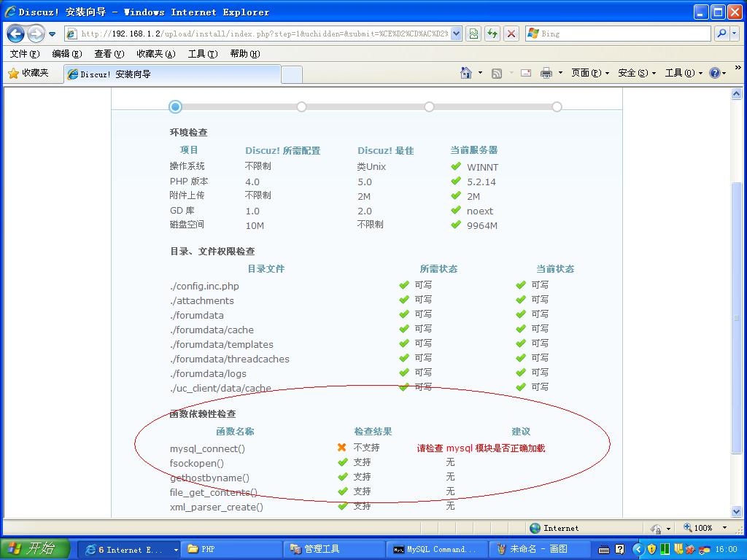Click the ./forumdata/templates entry
Screen dimensions: 747x560
click(222, 344)
